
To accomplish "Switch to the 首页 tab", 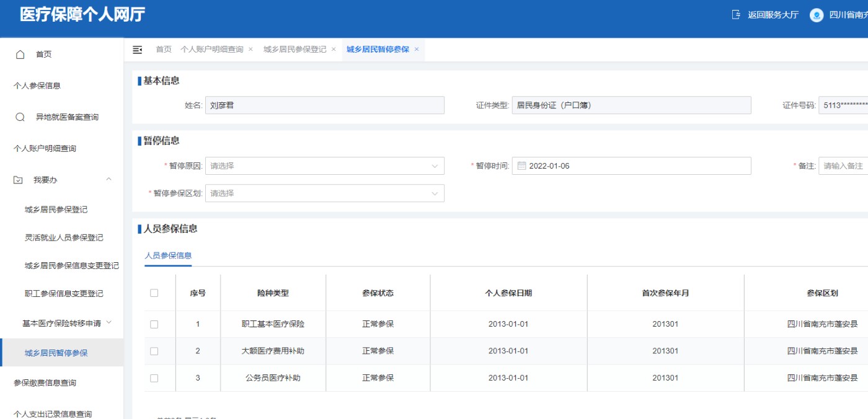I will tap(164, 50).
